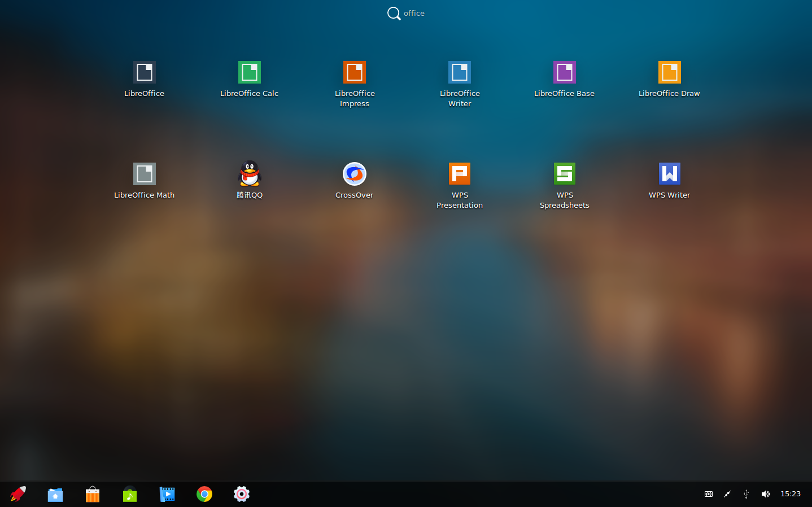This screenshot has height=507, width=812.
Task: Launch Google Chrome from the dock
Action: coord(204,494)
